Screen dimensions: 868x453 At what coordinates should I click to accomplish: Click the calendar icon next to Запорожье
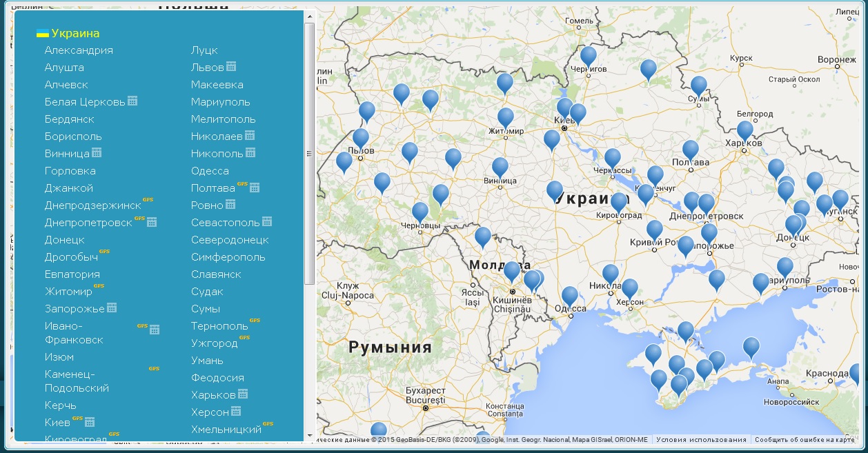coord(112,308)
